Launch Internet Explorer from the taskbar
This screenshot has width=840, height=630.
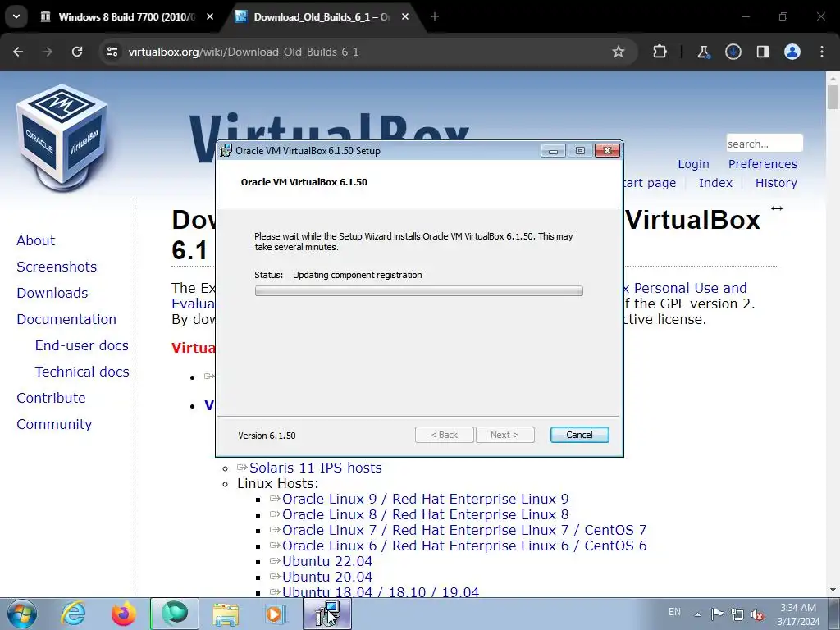(x=73, y=614)
